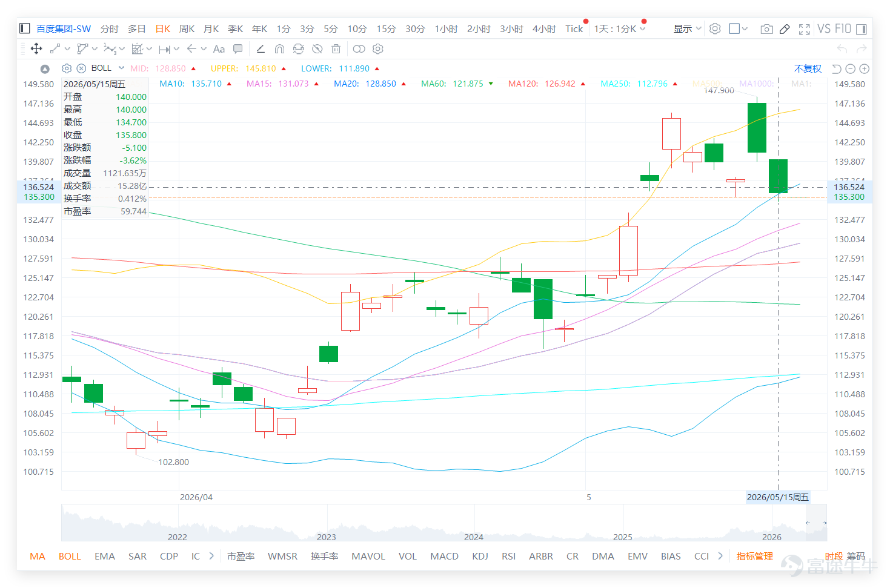Open BOLL indicator settings gear

tap(67, 68)
